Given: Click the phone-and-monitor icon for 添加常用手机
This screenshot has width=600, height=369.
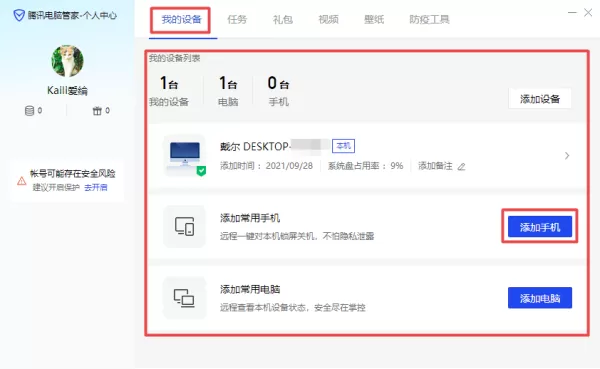Looking at the screenshot, I should [x=185, y=226].
